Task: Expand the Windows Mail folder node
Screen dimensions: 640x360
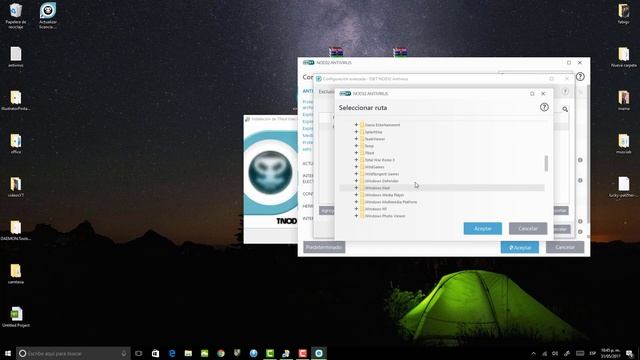Action: coord(356,188)
